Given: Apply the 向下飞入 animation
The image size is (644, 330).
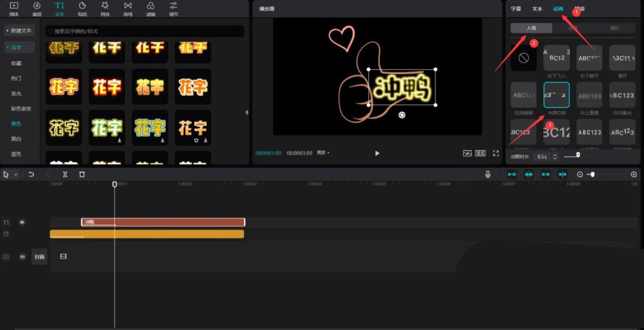Looking at the screenshot, I should coord(556,58).
